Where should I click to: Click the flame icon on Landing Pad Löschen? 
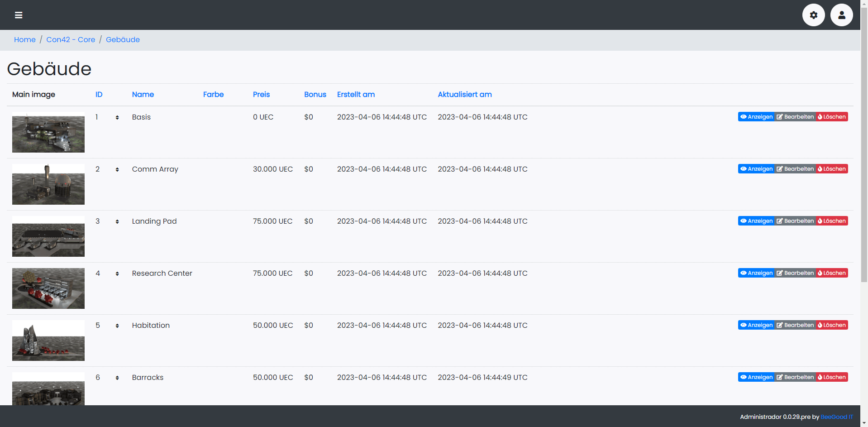tap(820, 221)
